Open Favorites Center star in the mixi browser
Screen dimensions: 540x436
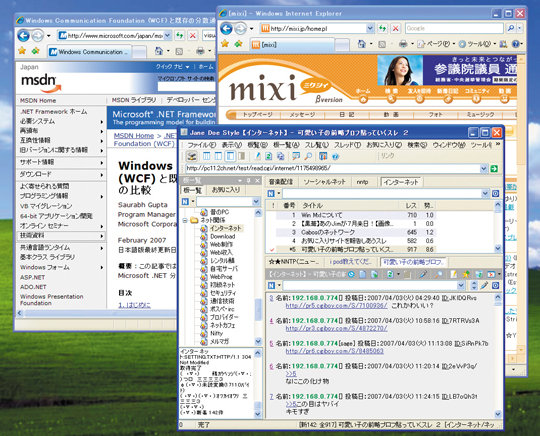pyautogui.click(x=225, y=44)
